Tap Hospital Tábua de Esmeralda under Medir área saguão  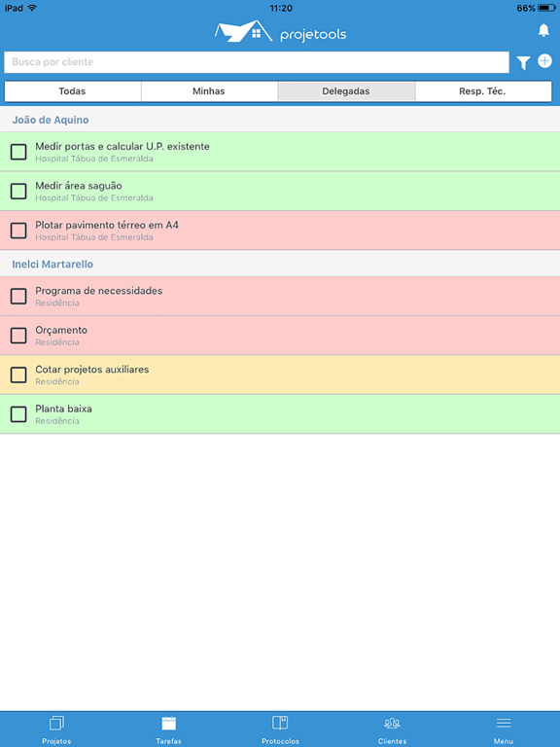click(x=94, y=197)
